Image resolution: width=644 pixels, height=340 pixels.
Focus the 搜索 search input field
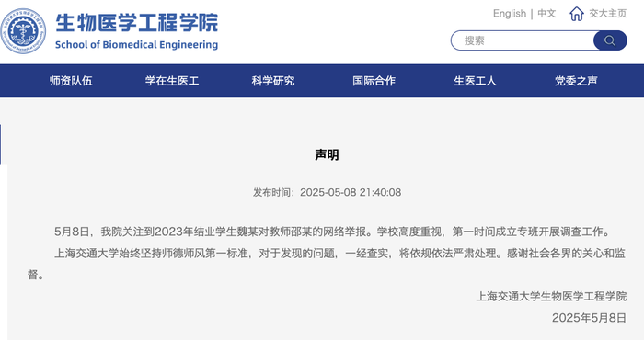[523, 40]
